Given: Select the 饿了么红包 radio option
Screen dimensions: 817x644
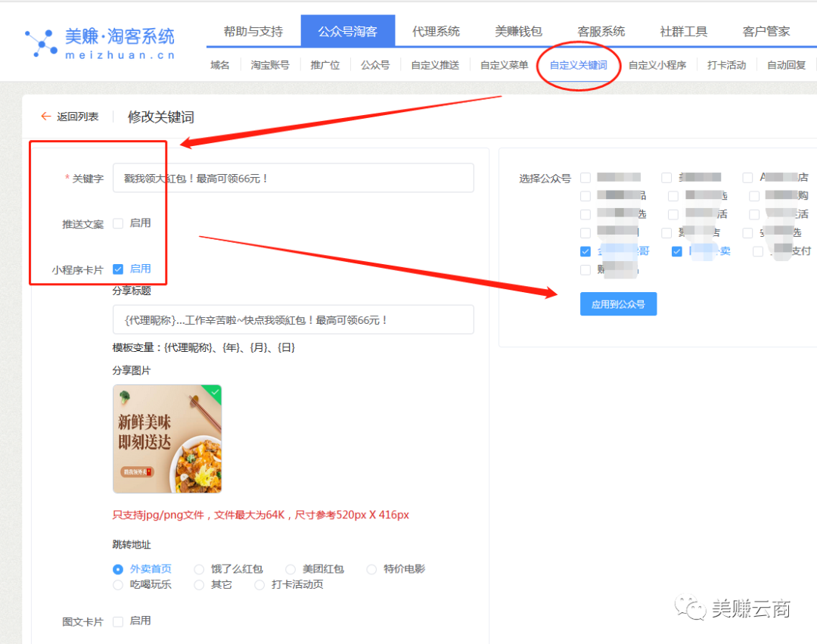Looking at the screenshot, I should pyautogui.click(x=200, y=569).
